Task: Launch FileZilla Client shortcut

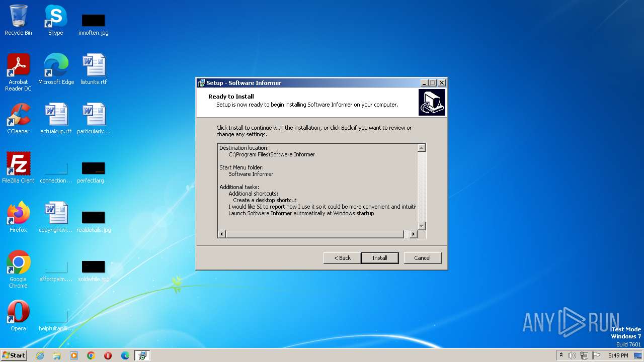Action: point(18,167)
